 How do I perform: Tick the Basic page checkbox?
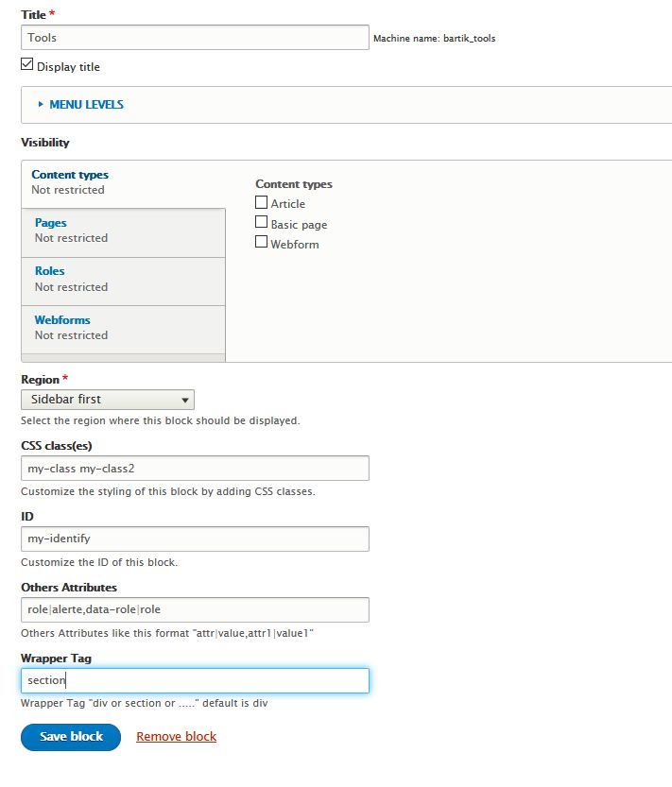pyautogui.click(x=261, y=222)
